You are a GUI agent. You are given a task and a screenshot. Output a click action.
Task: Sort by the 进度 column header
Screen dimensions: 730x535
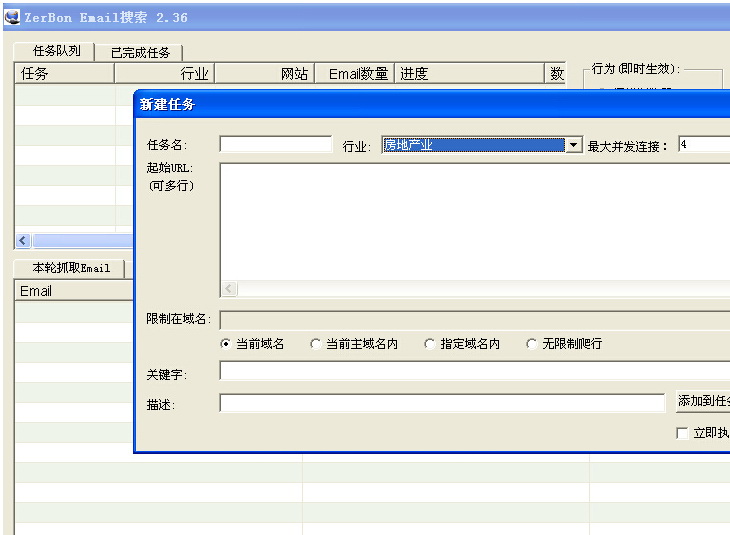tap(469, 74)
